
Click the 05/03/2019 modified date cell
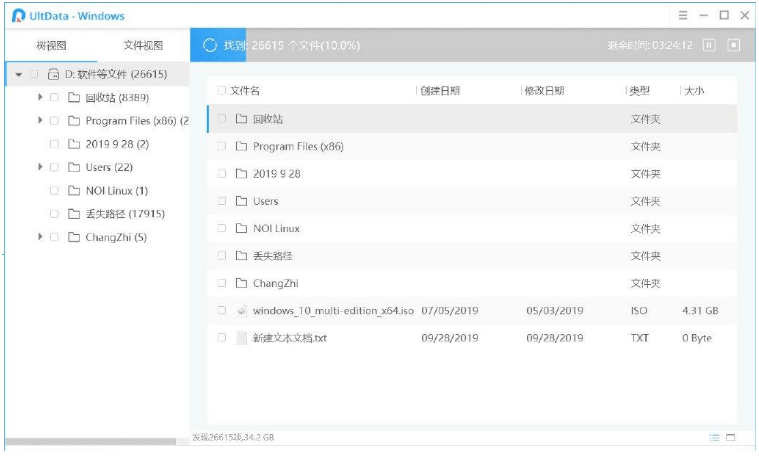[555, 311]
